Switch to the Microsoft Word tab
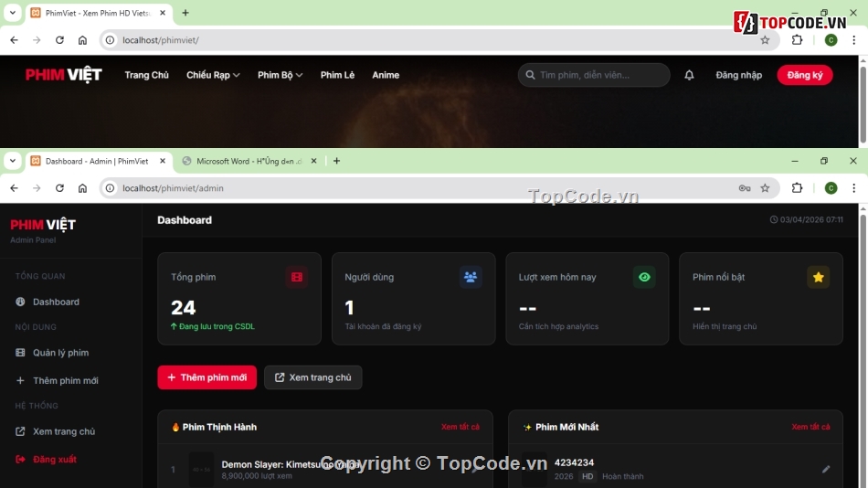 point(249,161)
